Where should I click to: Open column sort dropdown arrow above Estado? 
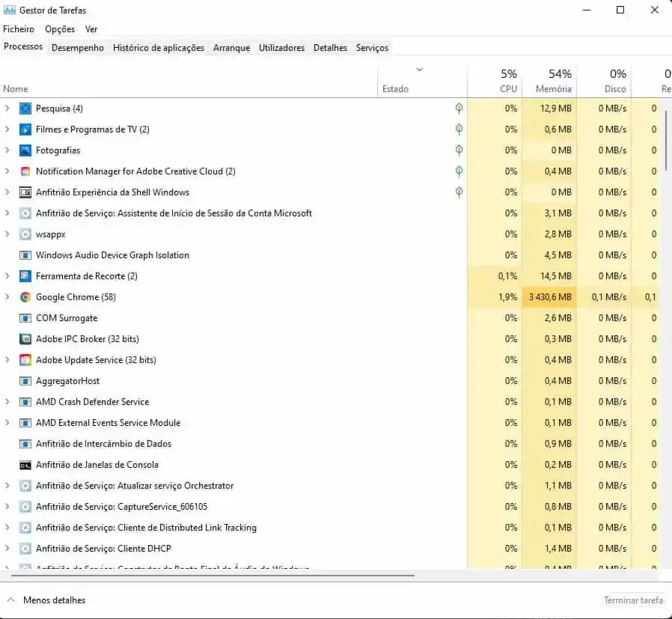pyautogui.click(x=420, y=70)
